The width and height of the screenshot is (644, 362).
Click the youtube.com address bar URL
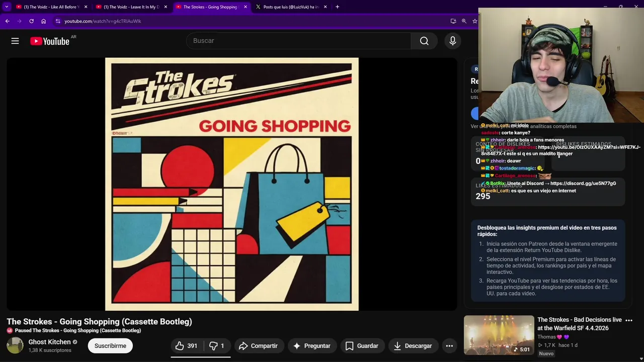pyautogui.click(x=103, y=21)
